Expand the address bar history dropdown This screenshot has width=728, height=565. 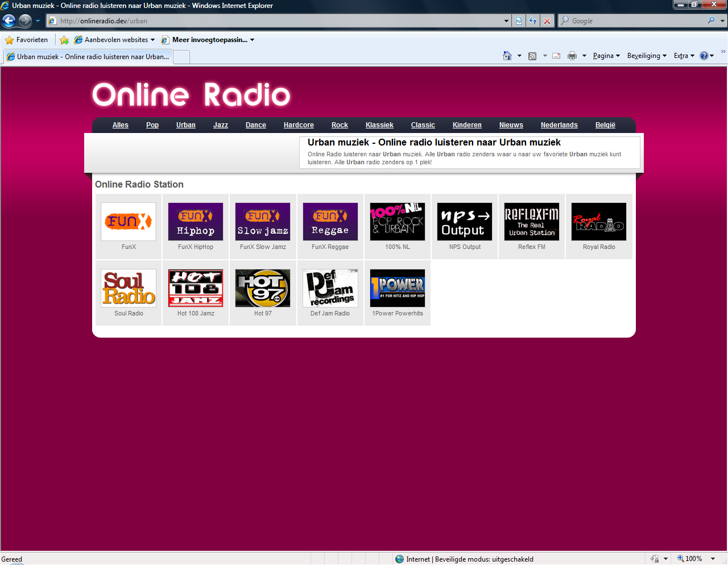(507, 21)
